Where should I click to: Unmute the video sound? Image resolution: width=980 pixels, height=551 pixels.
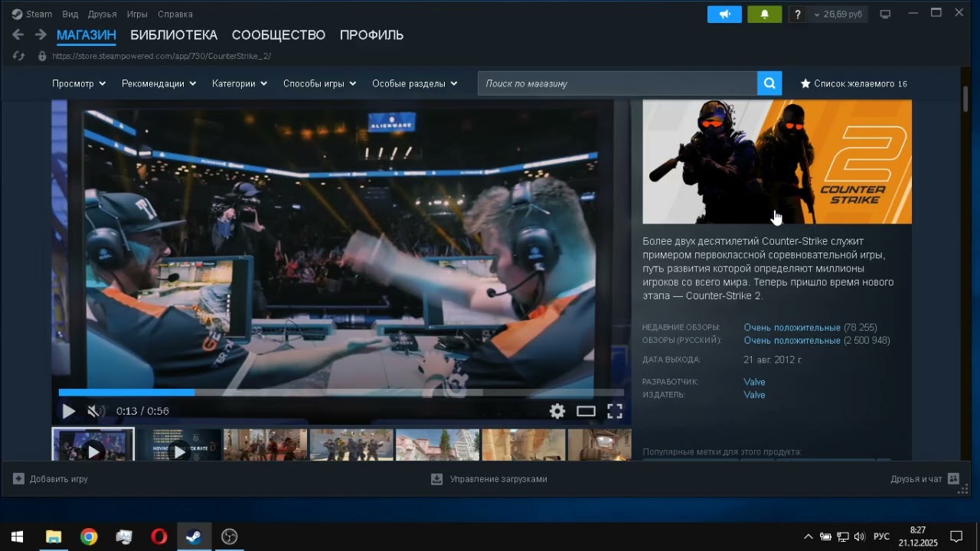95,411
